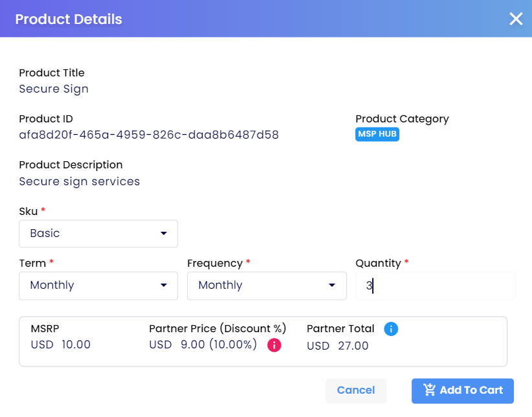532x417 pixels.
Task: Click the Partner Total USD 27.00 amount
Action: 338,346
